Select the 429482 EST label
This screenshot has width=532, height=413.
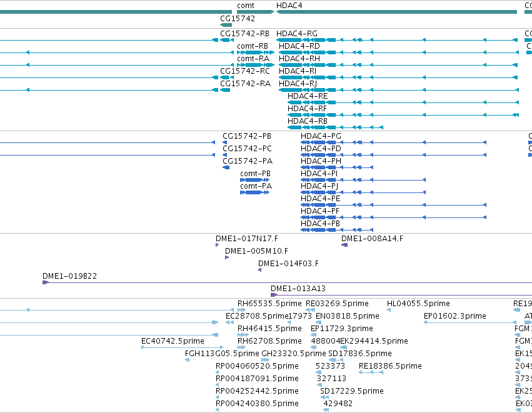point(338,404)
